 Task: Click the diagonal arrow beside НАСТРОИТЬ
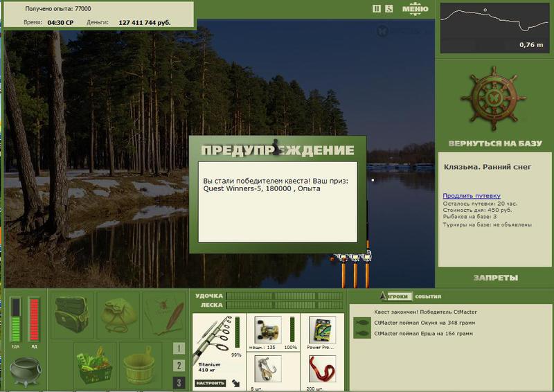click(235, 383)
